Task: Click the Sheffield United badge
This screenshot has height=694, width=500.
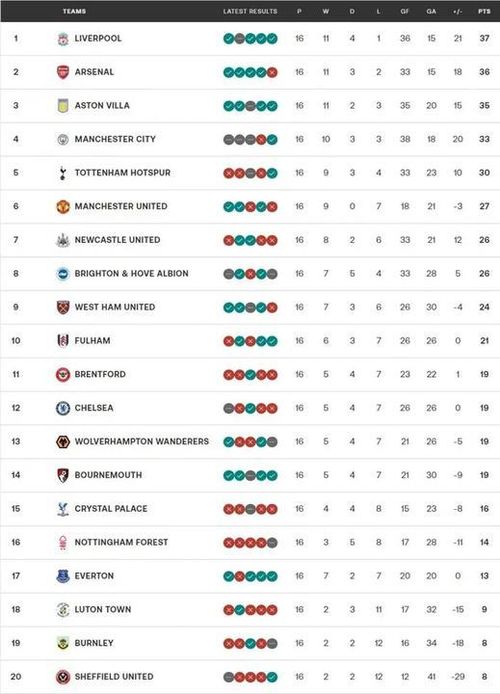Action: (63, 677)
